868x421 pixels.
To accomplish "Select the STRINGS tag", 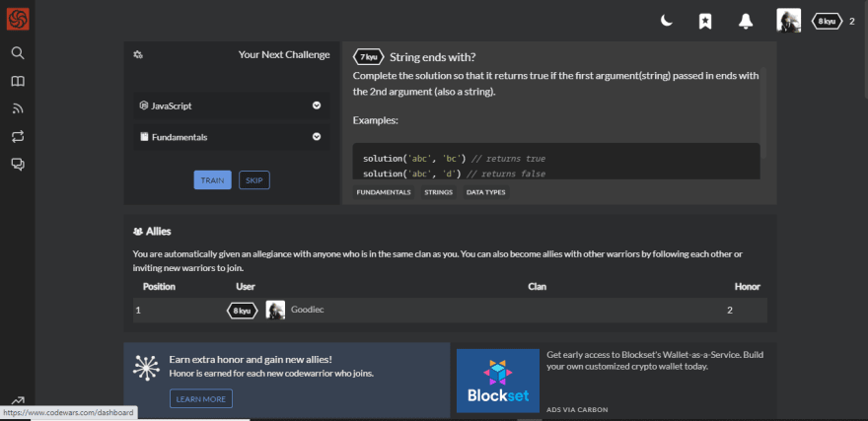I will pyautogui.click(x=438, y=192).
